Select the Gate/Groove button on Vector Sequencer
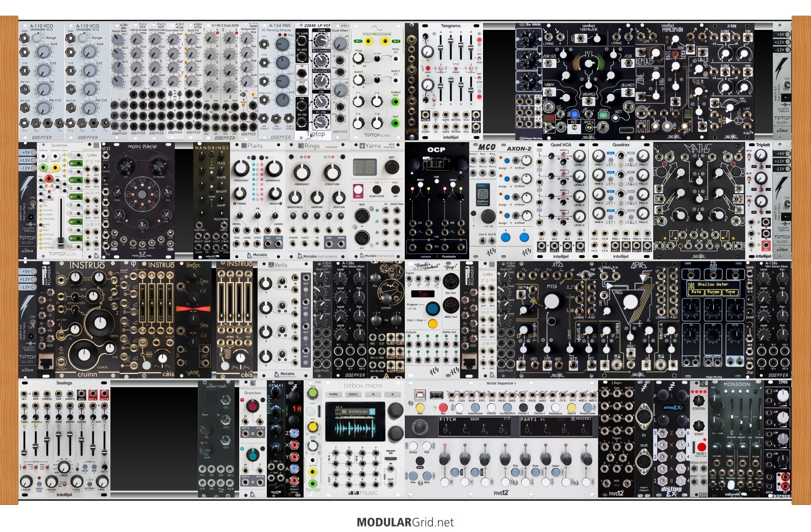 (475, 408)
